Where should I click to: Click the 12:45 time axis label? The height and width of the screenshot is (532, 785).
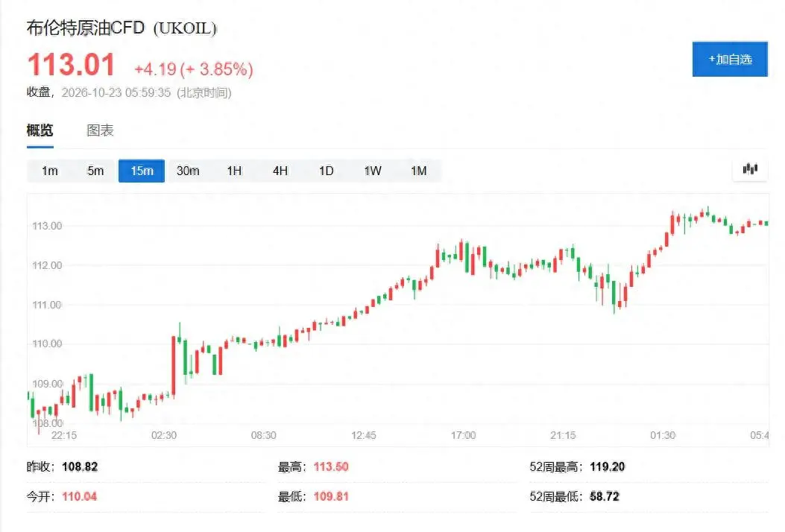pyautogui.click(x=364, y=435)
